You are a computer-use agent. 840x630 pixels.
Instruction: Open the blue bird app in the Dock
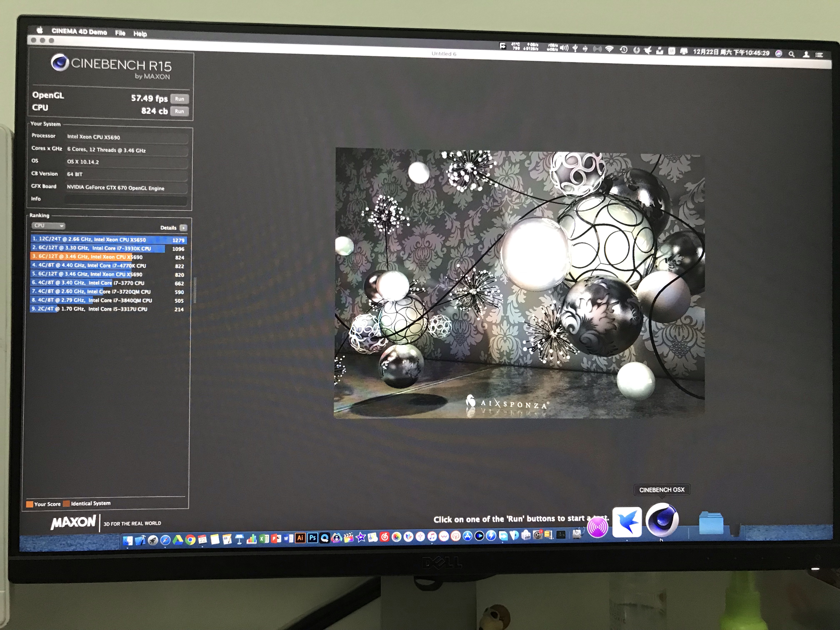(x=627, y=522)
